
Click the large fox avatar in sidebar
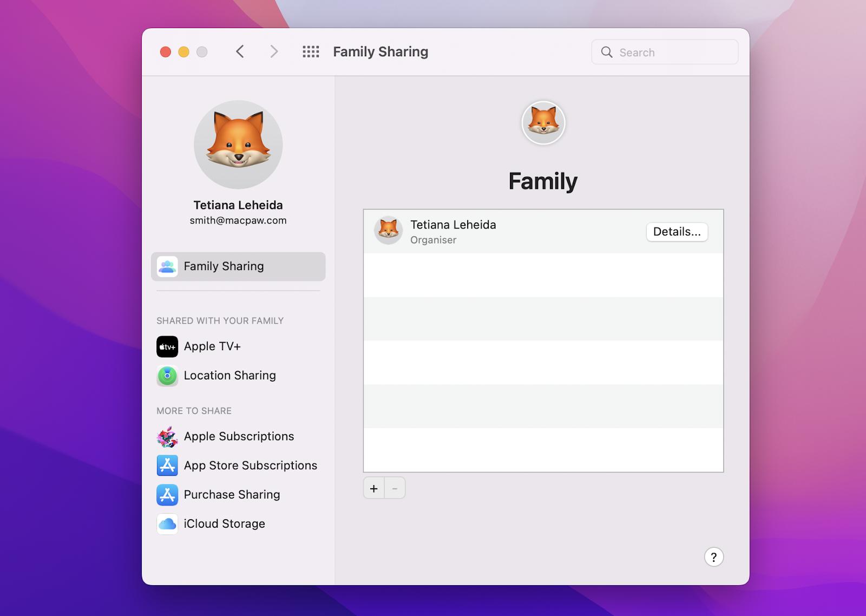tap(238, 145)
